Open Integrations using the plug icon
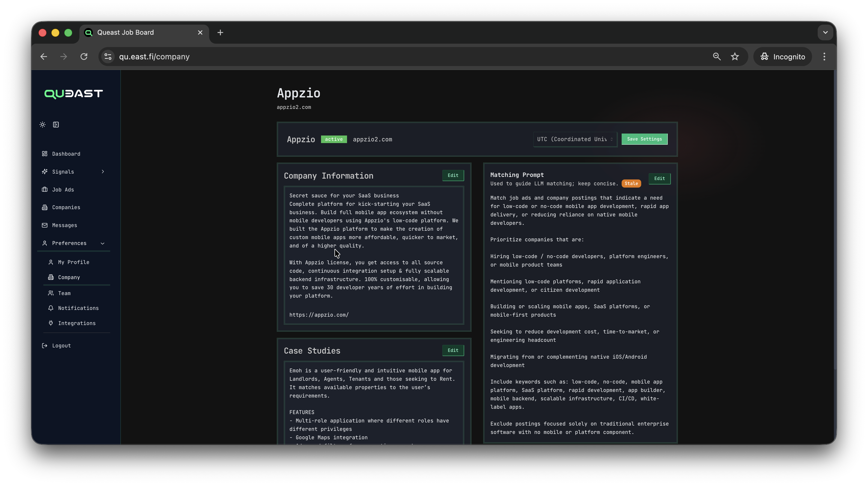Screen dimensions: 868x486 click(x=51, y=323)
